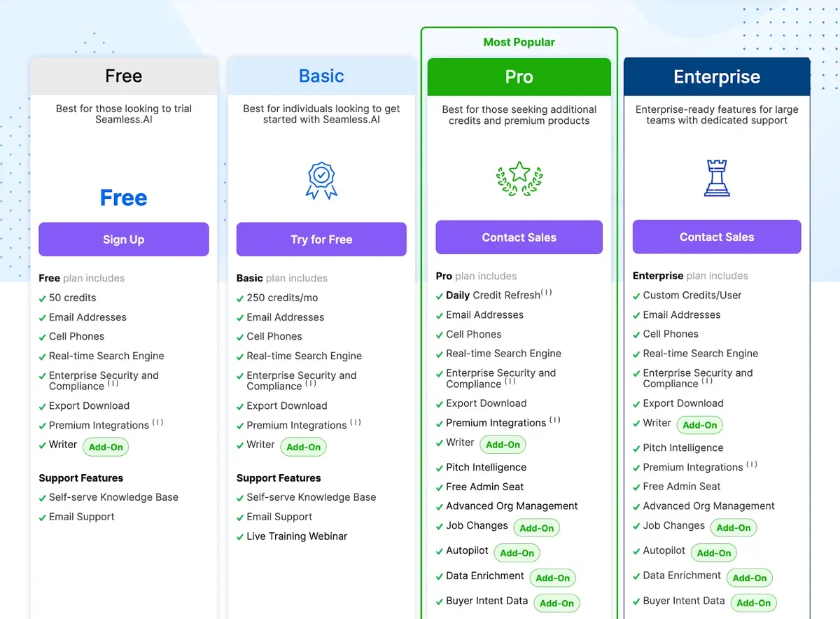Click Contact Sales in the Pro column

coord(519,237)
